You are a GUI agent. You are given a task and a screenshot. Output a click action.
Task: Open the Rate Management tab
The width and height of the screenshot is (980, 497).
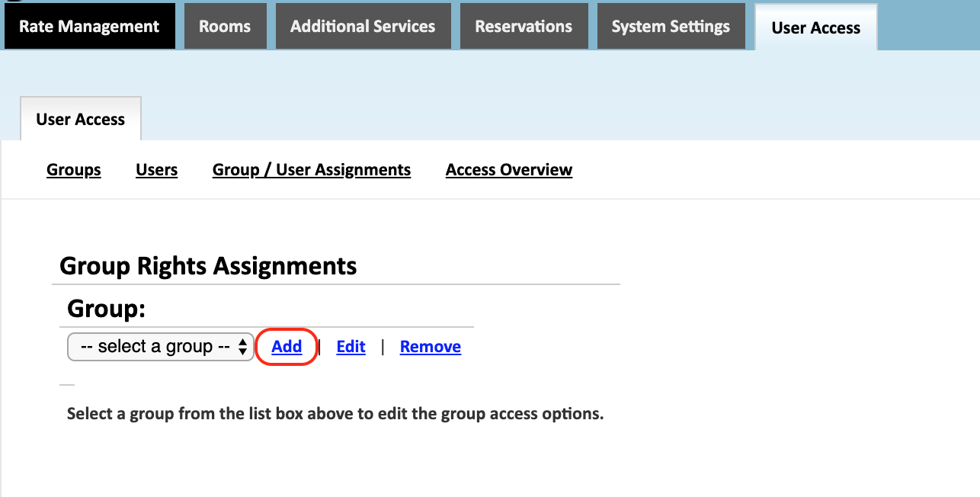[89, 26]
